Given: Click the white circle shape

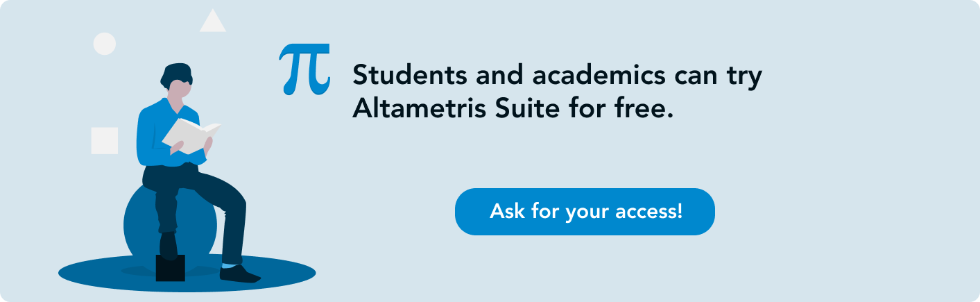Looking at the screenshot, I should (105, 44).
